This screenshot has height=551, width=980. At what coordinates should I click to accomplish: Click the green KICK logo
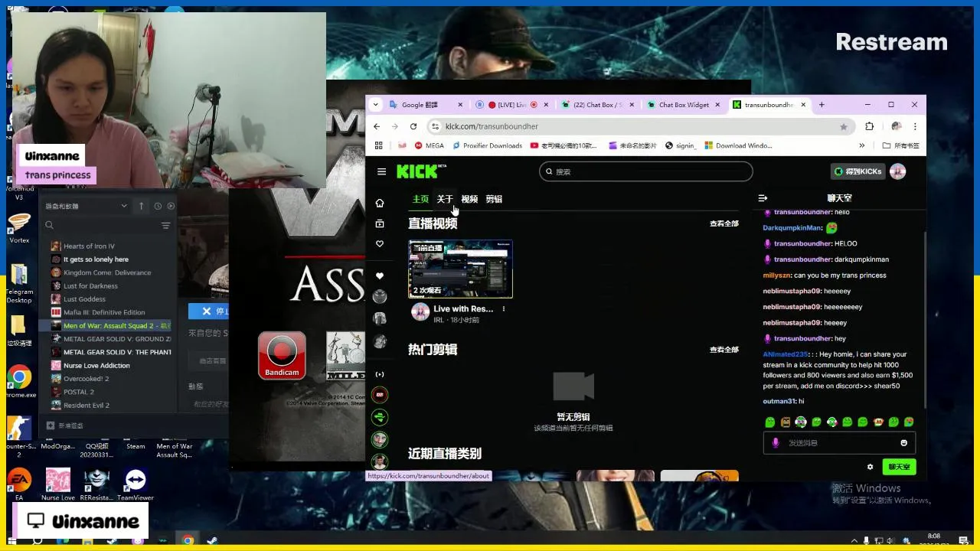point(420,171)
